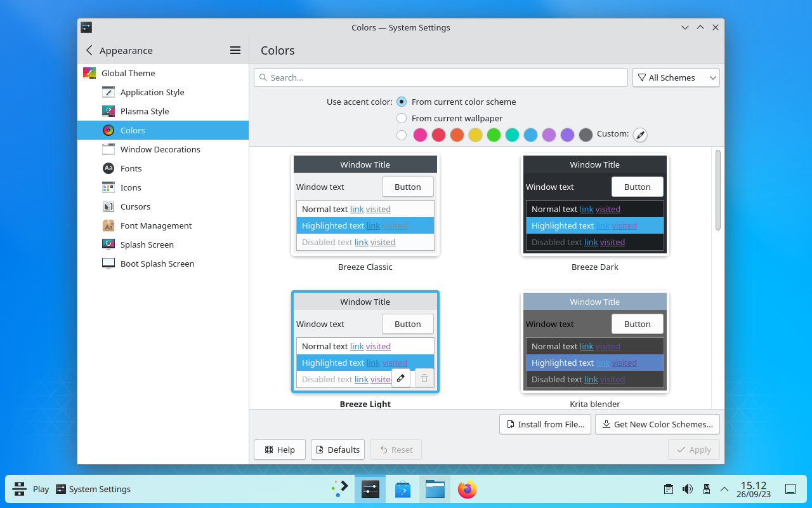Click the System Settings window title icon
This screenshot has height=508, width=812.
coord(86,27)
